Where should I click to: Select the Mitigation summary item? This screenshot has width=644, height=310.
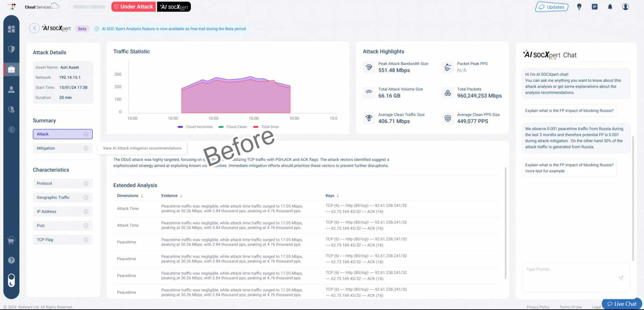coord(62,148)
